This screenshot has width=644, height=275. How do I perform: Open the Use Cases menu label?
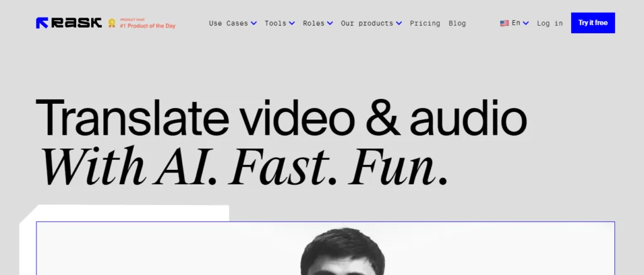[228, 23]
